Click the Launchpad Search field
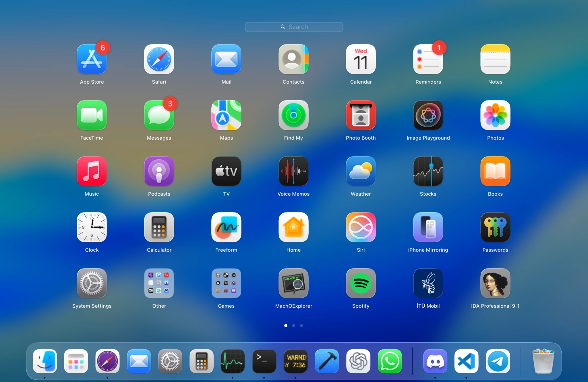The width and height of the screenshot is (588, 382). (294, 27)
